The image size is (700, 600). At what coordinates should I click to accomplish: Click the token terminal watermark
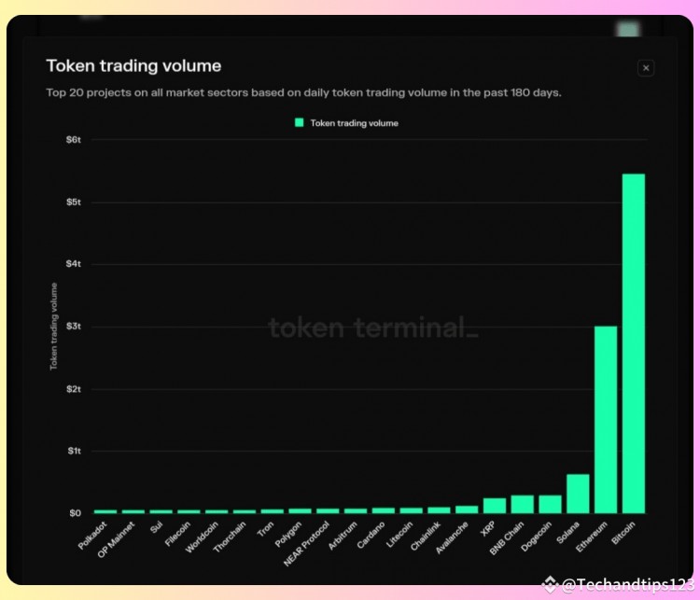tap(372, 328)
